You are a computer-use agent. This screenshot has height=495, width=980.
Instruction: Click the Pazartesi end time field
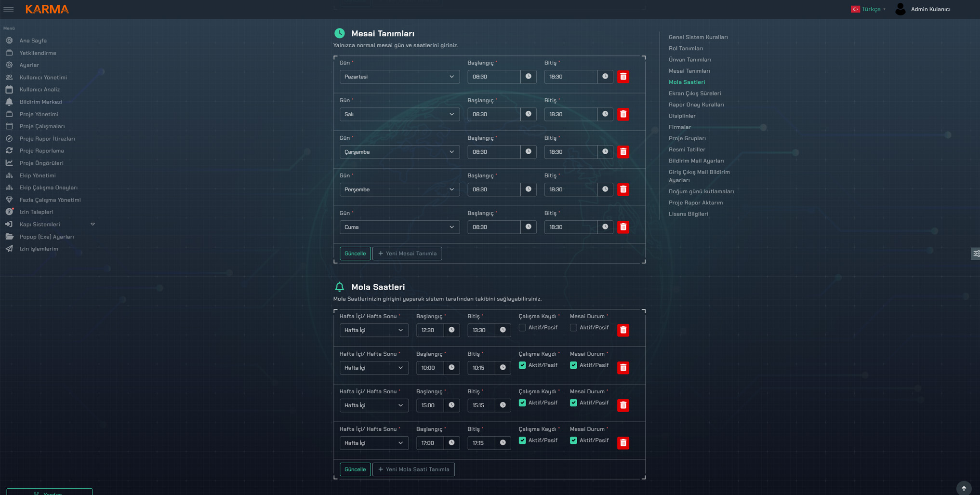click(570, 77)
